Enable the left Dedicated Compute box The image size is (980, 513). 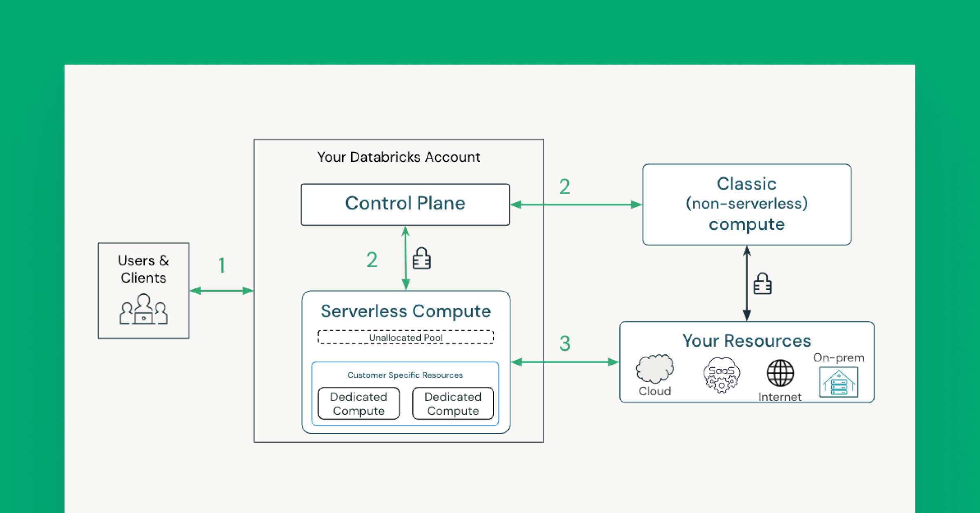[359, 404]
